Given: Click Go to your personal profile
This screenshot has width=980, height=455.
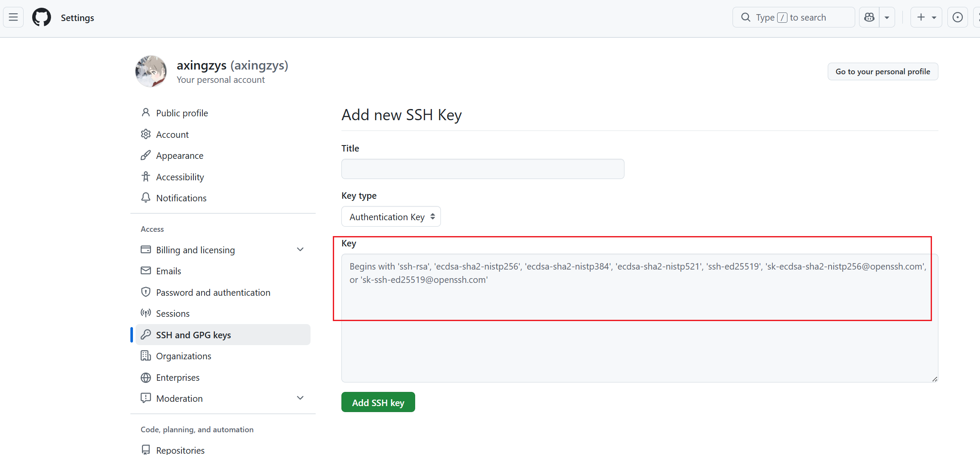Looking at the screenshot, I should click(883, 71).
